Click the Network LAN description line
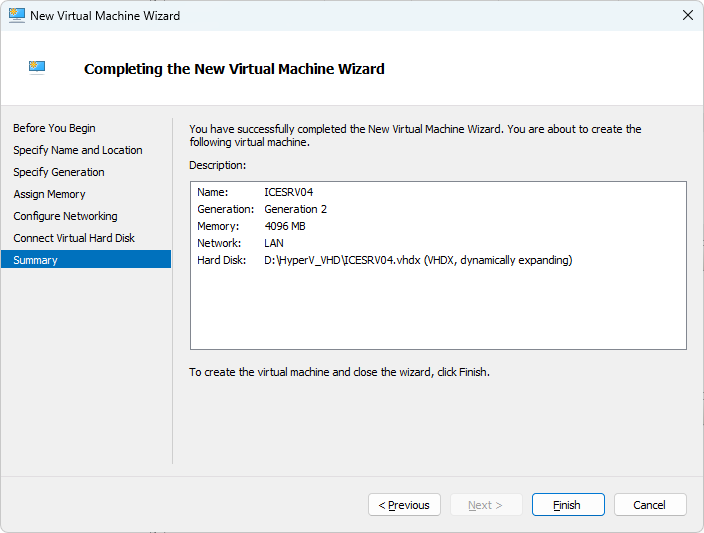Image resolution: width=704 pixels, height=533 pixels. 240,243
